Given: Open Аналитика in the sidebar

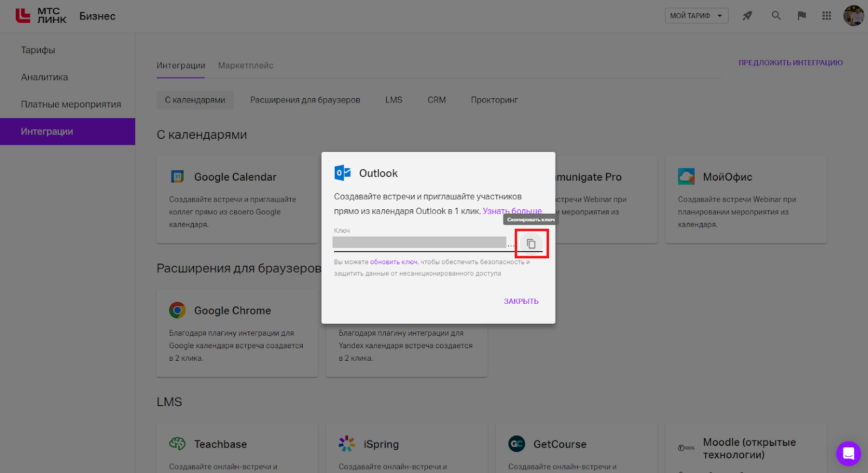Looking at the screenshot, I should pos(44,77).
